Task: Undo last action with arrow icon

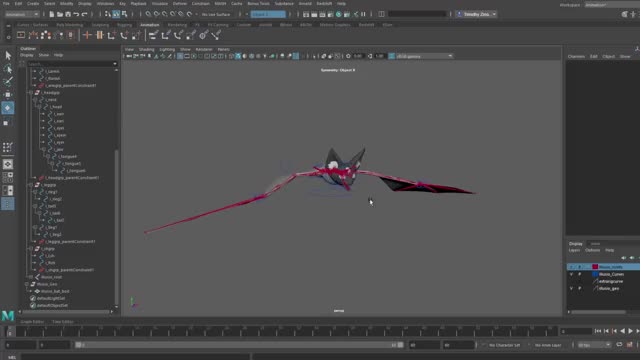Action: click(x=76, y=14)
